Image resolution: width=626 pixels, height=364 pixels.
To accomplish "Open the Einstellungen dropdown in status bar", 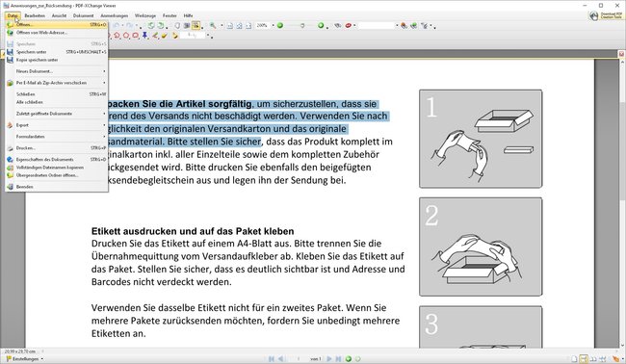I will (24, 359).
